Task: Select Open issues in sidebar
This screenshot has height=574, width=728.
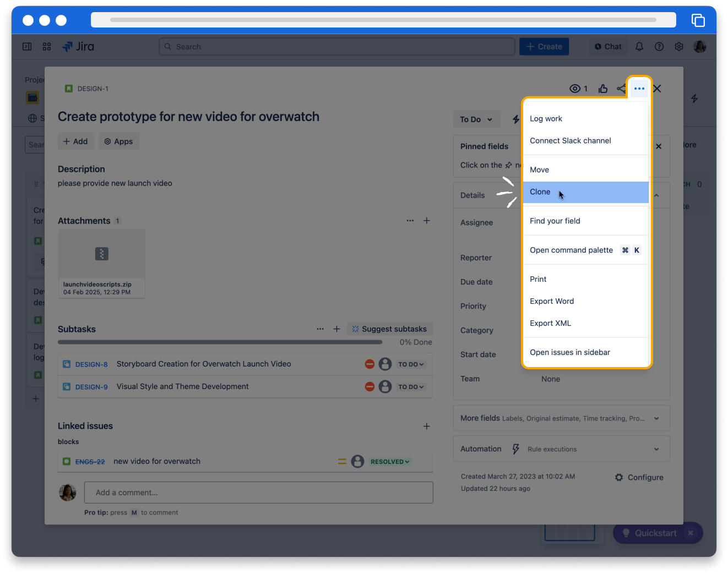Action: coord(585,353)
